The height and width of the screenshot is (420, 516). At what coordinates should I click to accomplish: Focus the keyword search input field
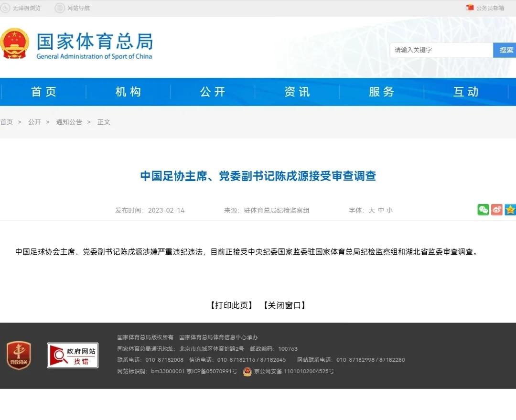tap(441, 50)
